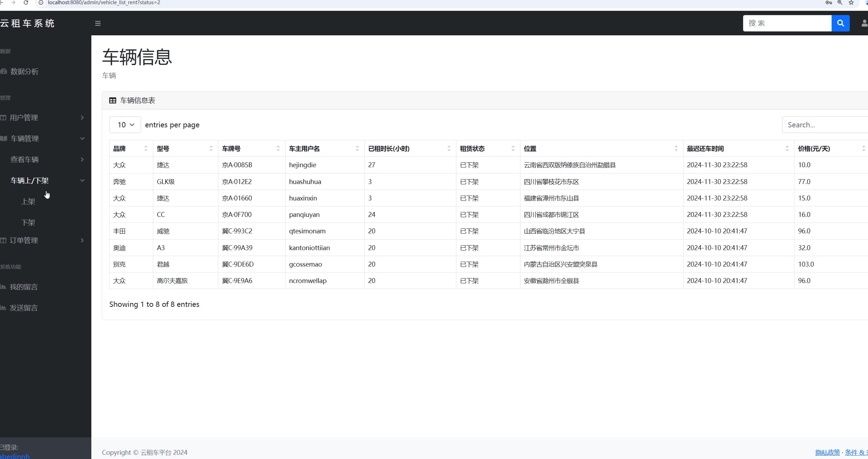The image size is (868, 459).
Task: Go forward with browser arrow
Action: click(13, 3)
